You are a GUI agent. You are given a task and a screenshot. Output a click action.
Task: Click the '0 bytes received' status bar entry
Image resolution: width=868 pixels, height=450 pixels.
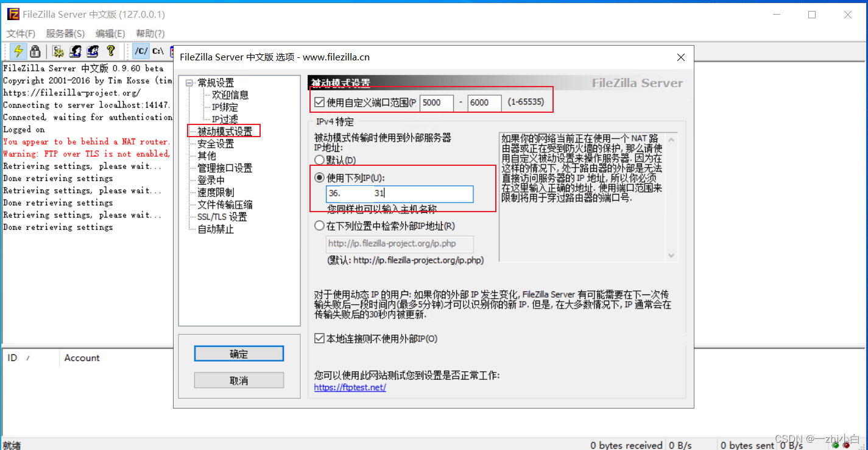click(x=626, y=445)
